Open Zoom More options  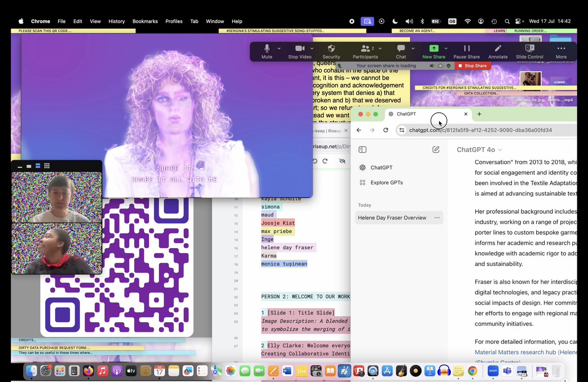pos(561,51)
